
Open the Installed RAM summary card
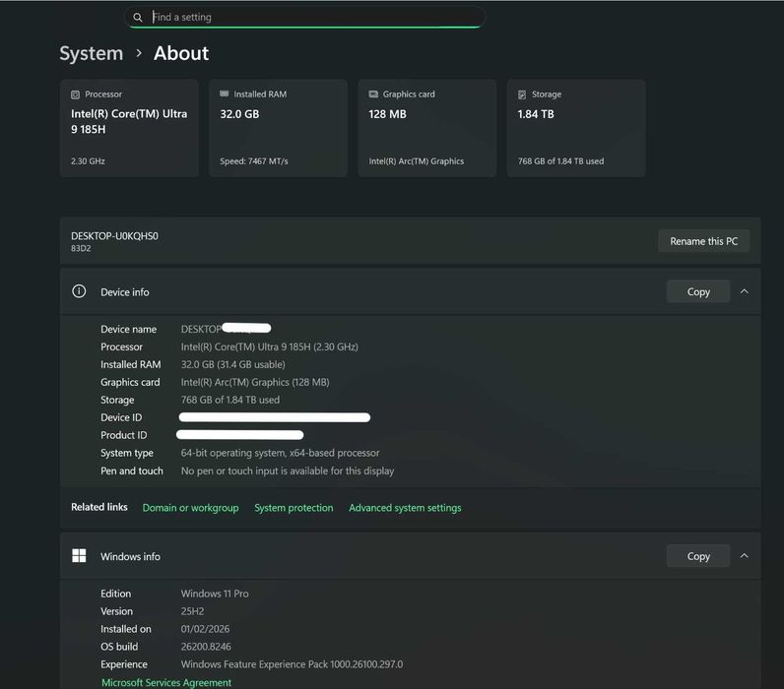tap(278, 128)
